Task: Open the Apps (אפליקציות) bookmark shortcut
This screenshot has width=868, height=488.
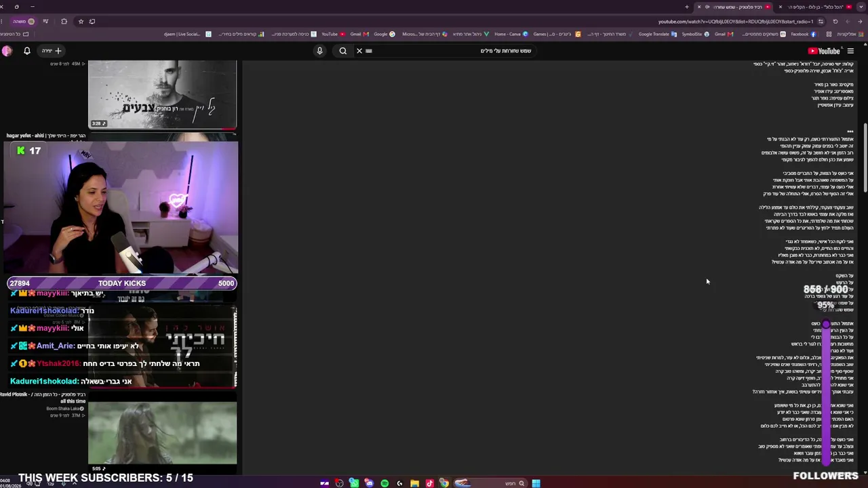Action: click(850, 34)
